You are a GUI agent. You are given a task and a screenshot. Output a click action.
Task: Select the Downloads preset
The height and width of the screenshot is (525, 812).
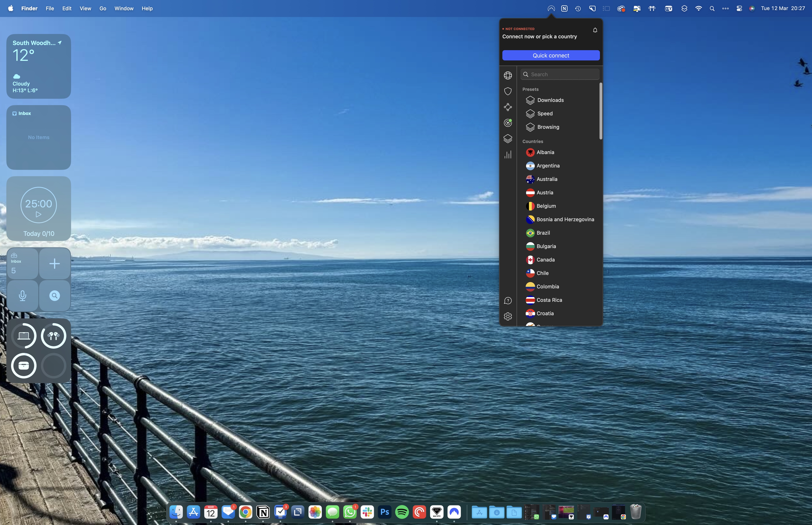[x=550, y=100]
